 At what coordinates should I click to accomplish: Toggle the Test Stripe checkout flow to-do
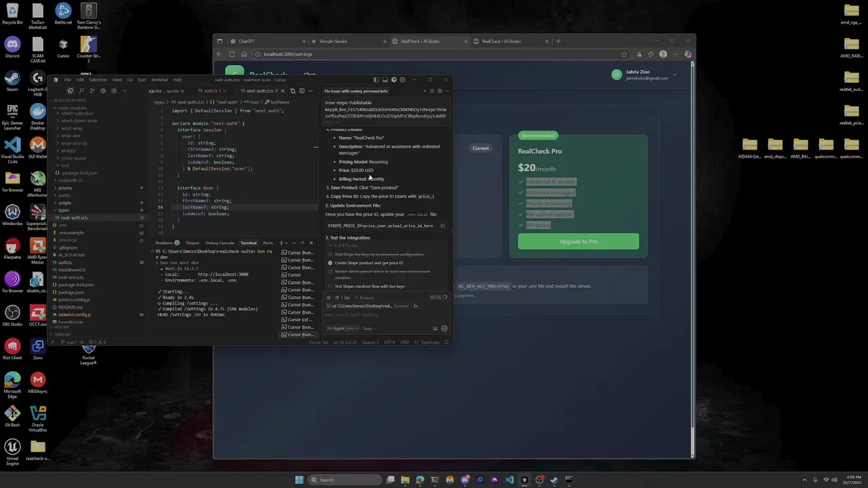(330, 286)
